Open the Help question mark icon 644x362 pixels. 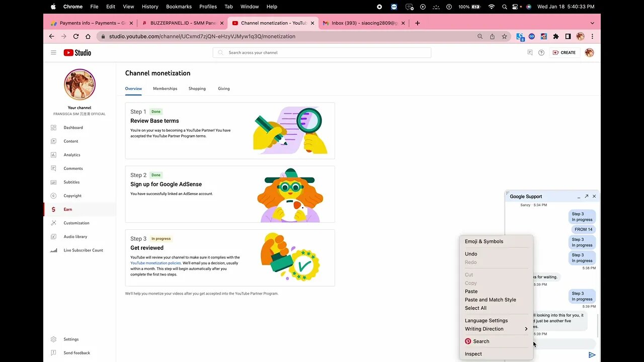[x=541, y=52]
